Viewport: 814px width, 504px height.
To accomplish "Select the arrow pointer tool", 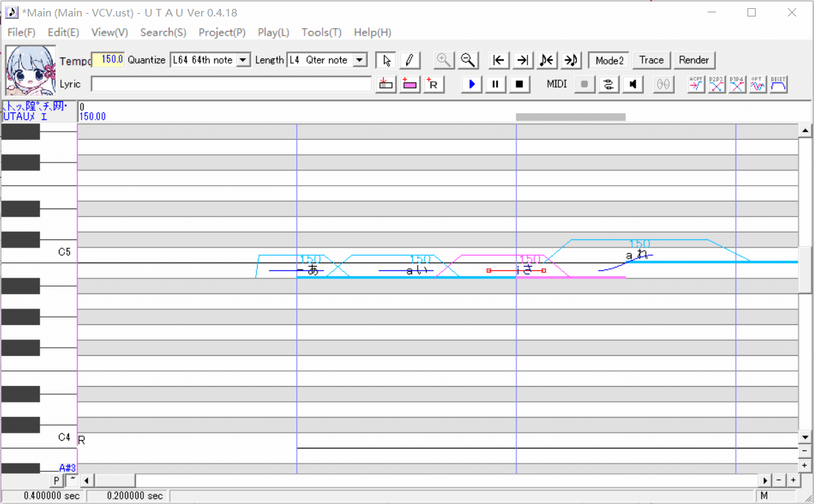I will (x=387, y=60).
